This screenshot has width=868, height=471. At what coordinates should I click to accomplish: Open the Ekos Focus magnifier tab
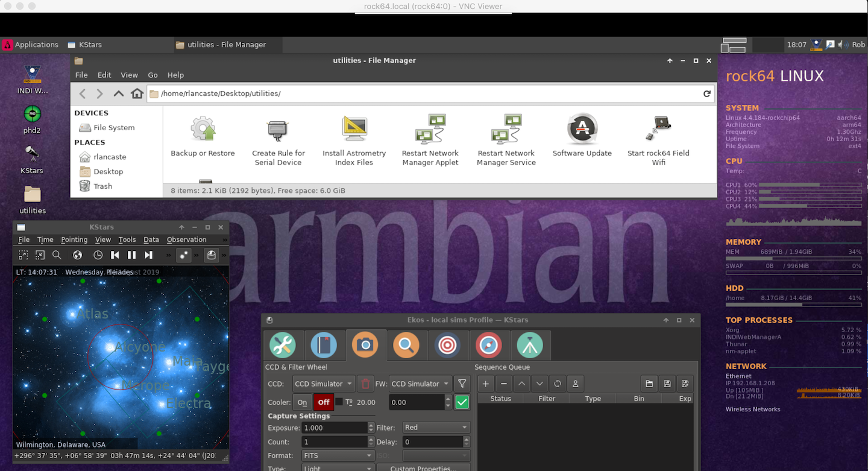(x=406, y=345)
